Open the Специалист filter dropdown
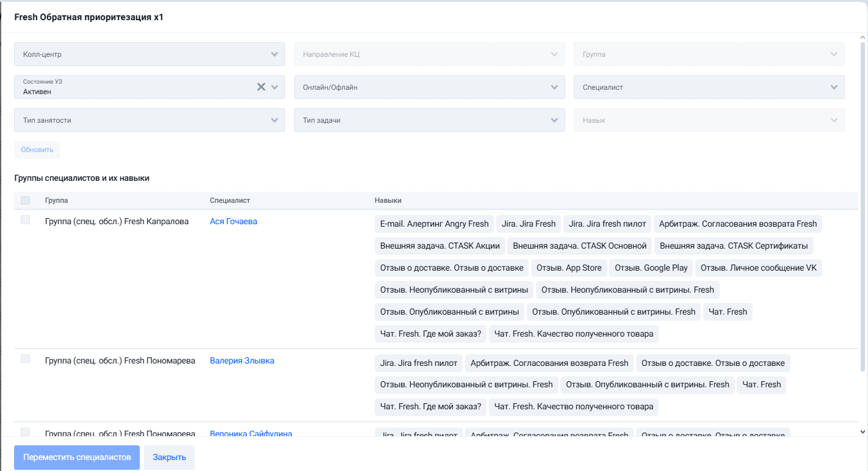868x471 pixels. pos(709,87)
